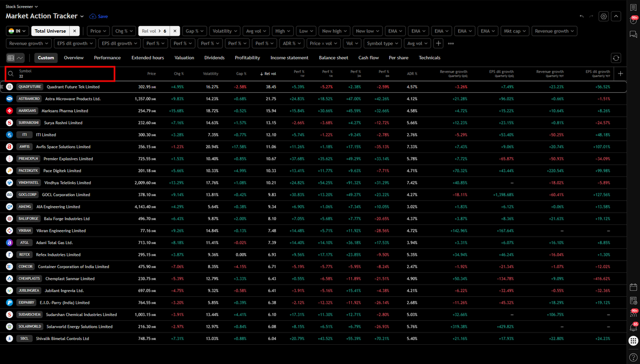
Task: Open screener settings hexagon icon
Action: [604, 17]
